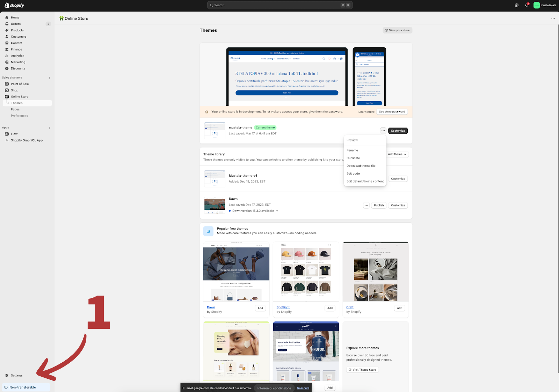559x392 pixels.
Task: Choose Edit default theme content
Action: (365, 181)
